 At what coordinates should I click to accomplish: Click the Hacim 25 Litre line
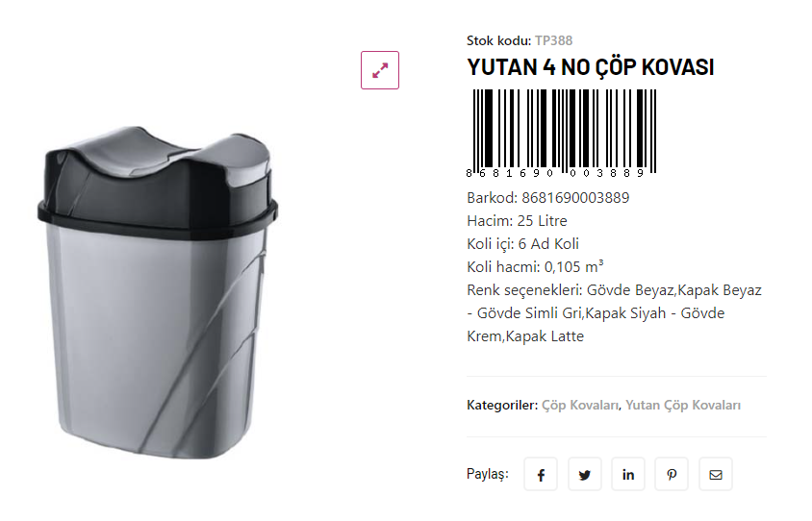517,221
